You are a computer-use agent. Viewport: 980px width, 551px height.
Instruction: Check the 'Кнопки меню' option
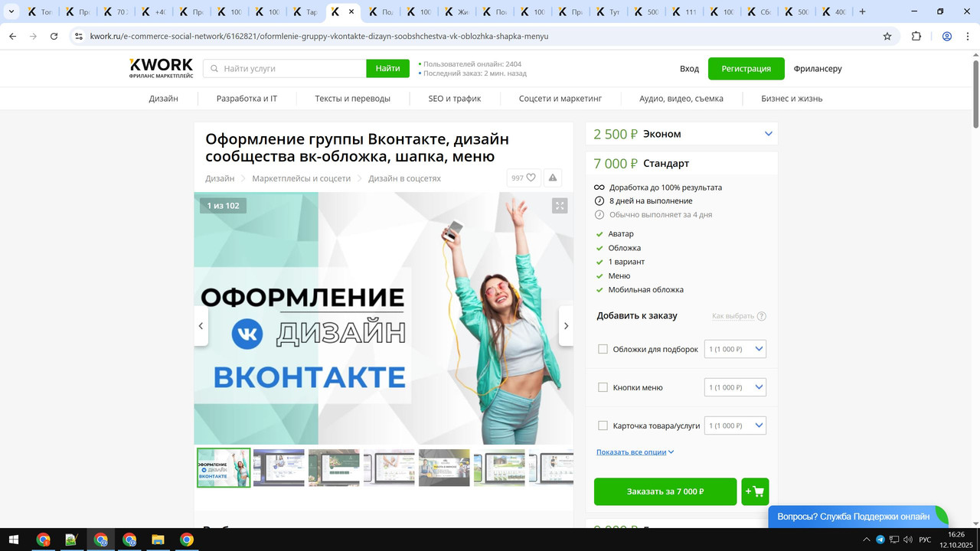click(x=603, y=386)
